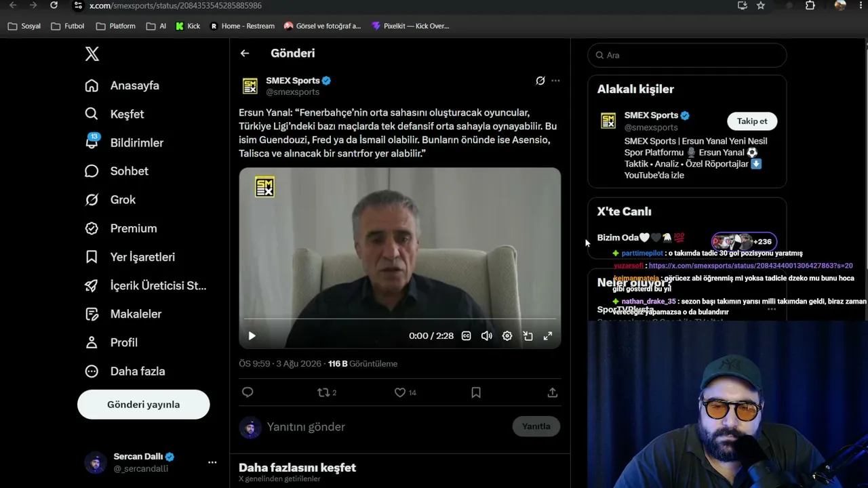Click the Grok icon on the post

[x=540, y=81]
